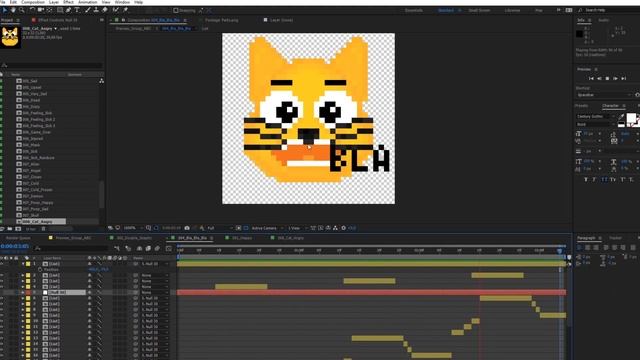Screen dimensions: 640x360
Task: Step back one frame in Preview
Action: tap(599, 78)
